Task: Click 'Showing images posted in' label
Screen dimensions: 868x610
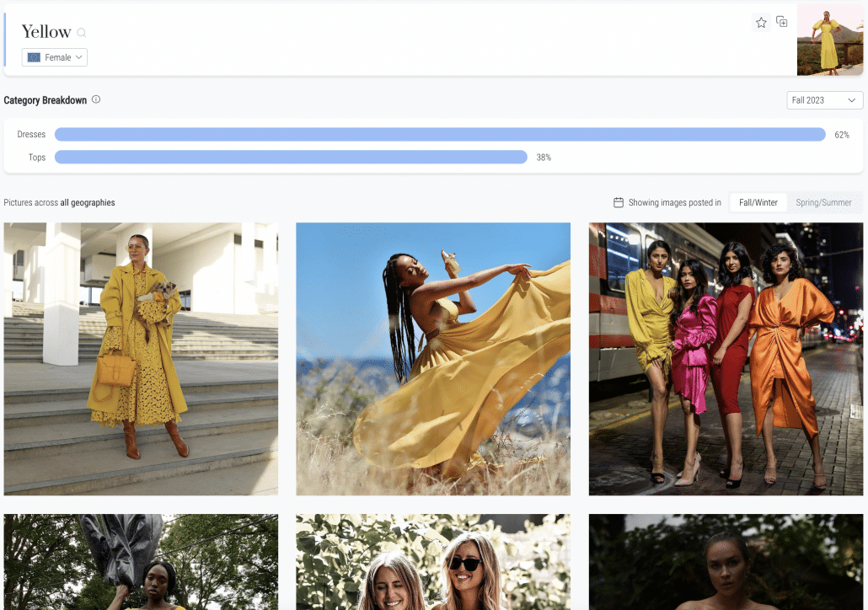Action: point(675,202)
